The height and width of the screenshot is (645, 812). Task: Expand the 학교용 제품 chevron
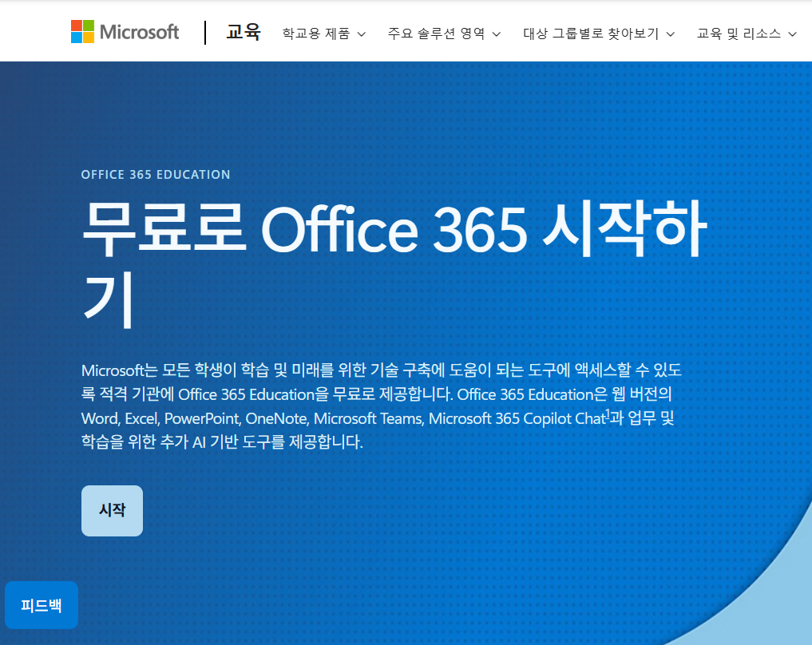pos(362,34)
